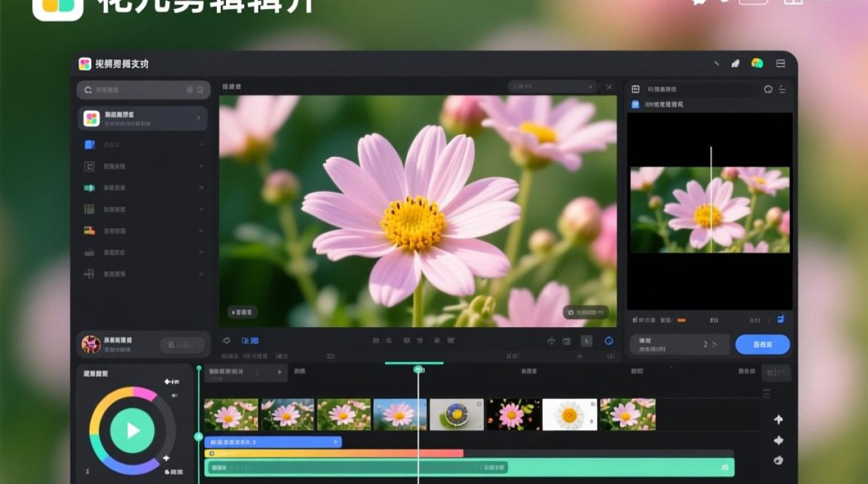Click the overlay badge at preview's lower-right corner
Screen dimensions: 868x484
point(586,312)
